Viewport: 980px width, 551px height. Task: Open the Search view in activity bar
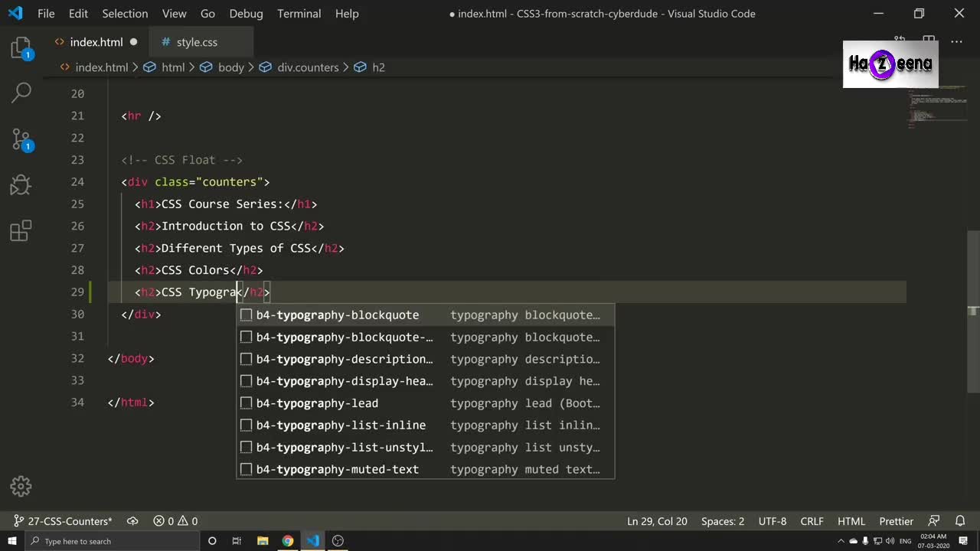21,93
